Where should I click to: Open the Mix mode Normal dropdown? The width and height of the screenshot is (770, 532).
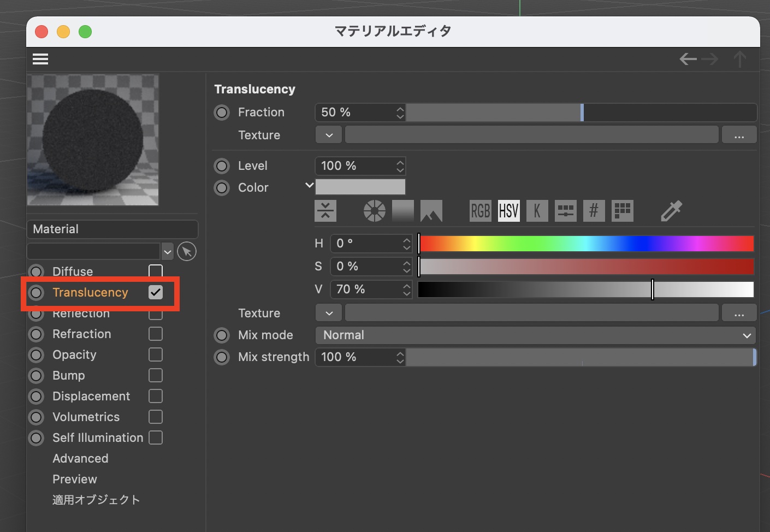(536, 335)
